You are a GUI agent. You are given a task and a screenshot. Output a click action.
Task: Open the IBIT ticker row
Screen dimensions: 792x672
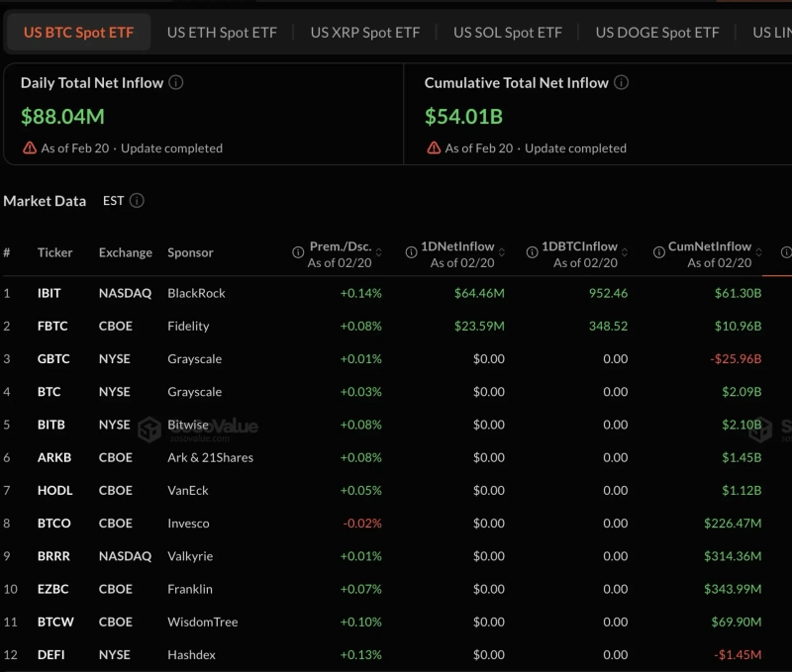pyautogui.click(x=49, y=293)
